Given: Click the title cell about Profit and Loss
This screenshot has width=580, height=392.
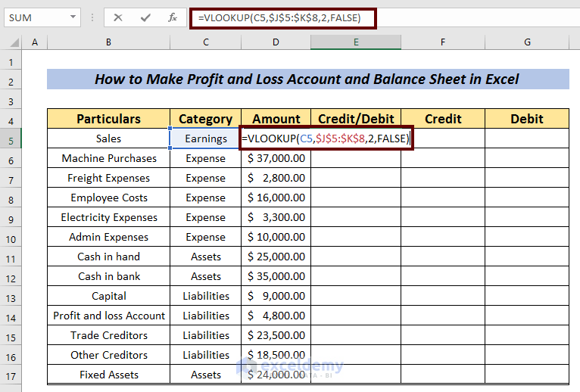Looking at the screenshot, I should coord(308,79).
